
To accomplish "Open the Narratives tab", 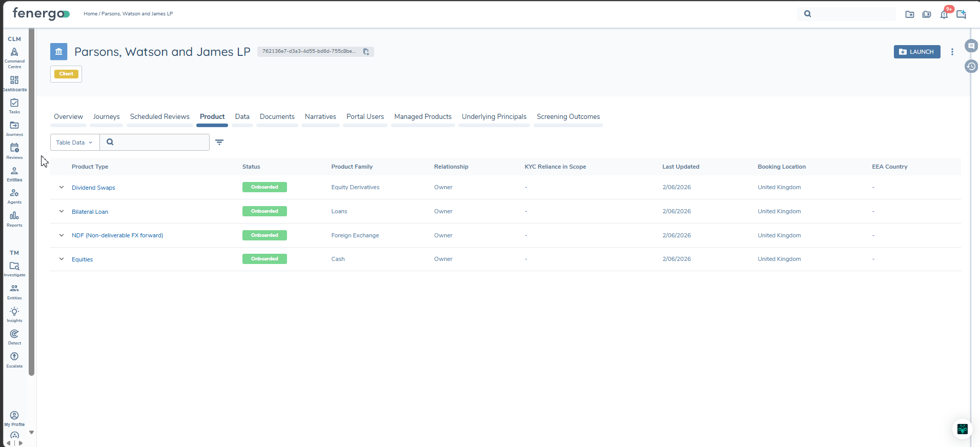I will (320, 117).
